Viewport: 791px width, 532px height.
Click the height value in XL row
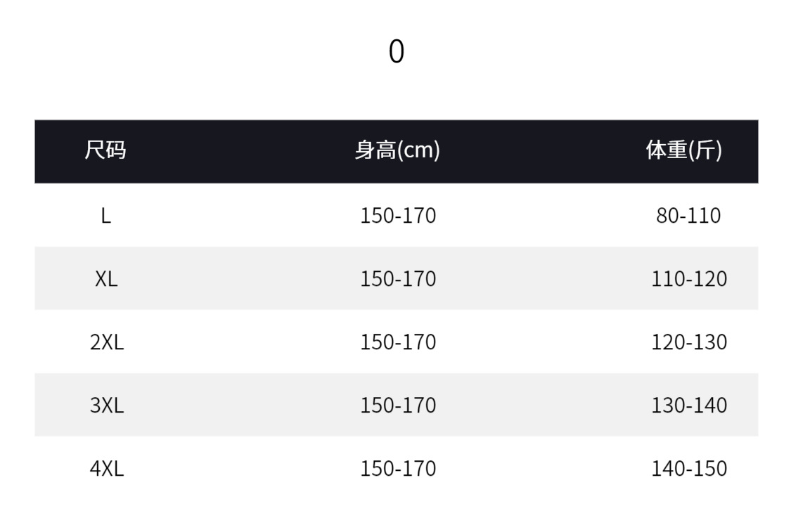pyautogui.click(x=398, y=279)
